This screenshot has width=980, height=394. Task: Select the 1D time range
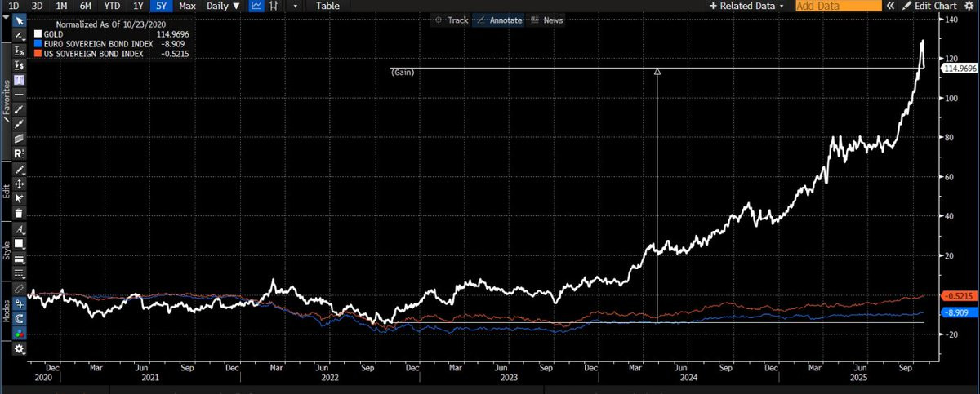(x=15, y=6)
